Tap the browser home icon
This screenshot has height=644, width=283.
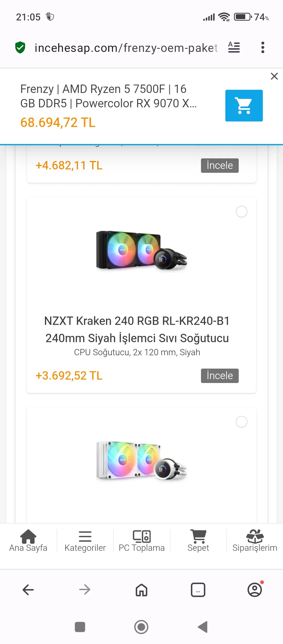click(141, 590)
